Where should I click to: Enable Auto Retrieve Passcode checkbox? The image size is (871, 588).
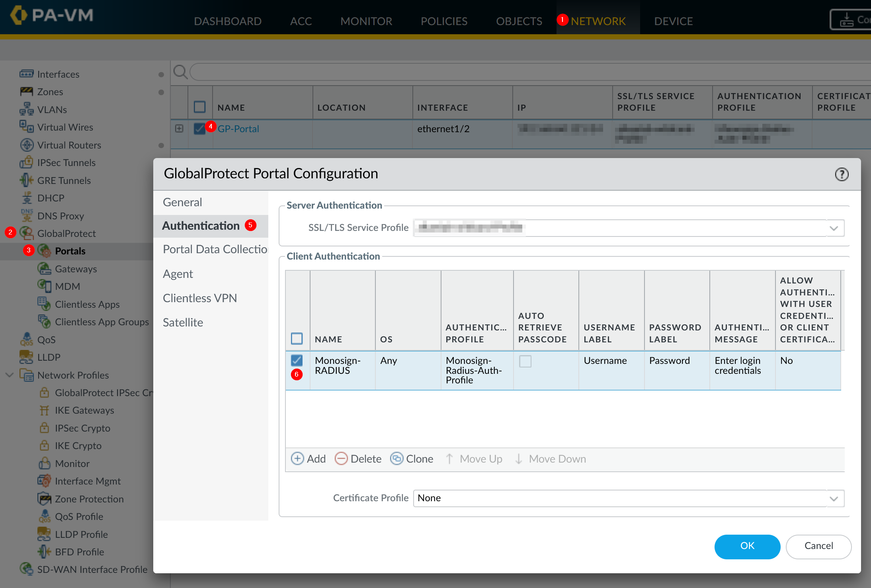(525, 361)
